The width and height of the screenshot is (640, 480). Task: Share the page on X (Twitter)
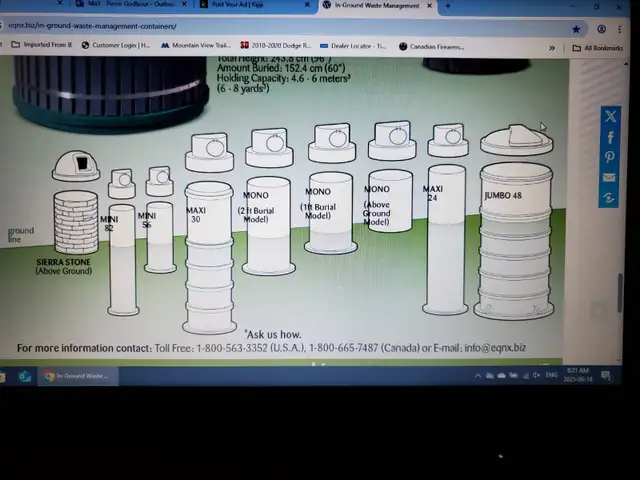coord(609,117)
